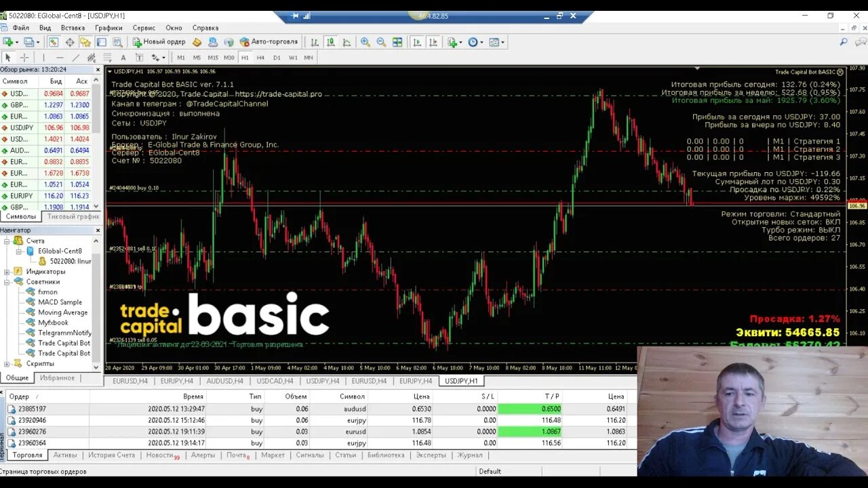Screen dimensions: 868x488
Task: Switch to the AUDUSD,H4 chart tab
Action: point(223,381)
